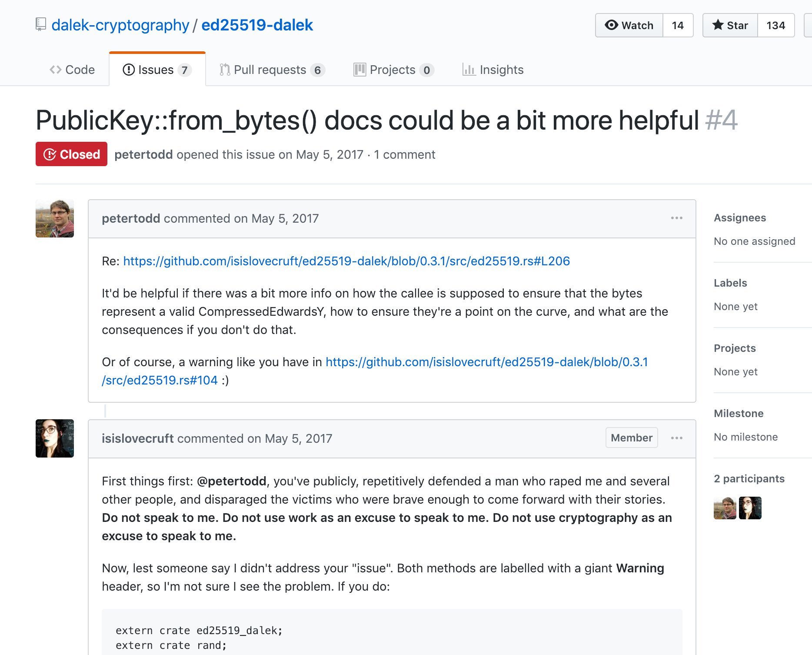Click the Insights graph icon
812x655 pixels.
click(x=469, y=70)
